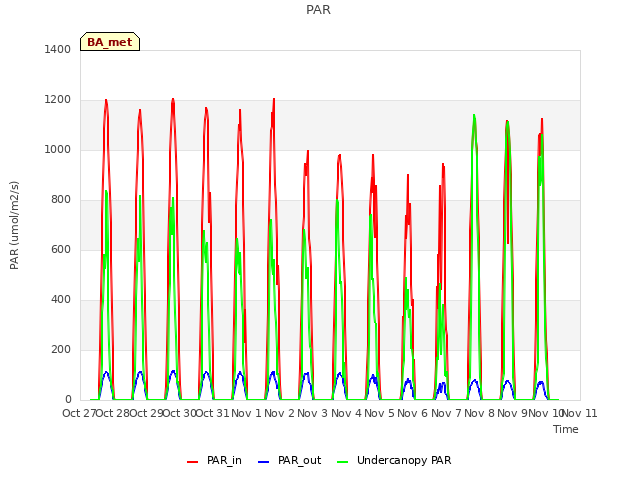Click the 1400 y-axis tick label

coord(58,49)
